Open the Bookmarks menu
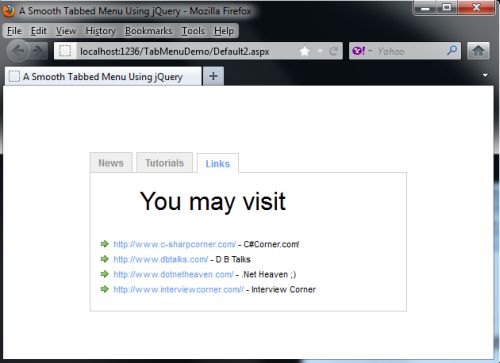Image resolution: width=500 pixels, height=363 pixels. coord(149,31)
